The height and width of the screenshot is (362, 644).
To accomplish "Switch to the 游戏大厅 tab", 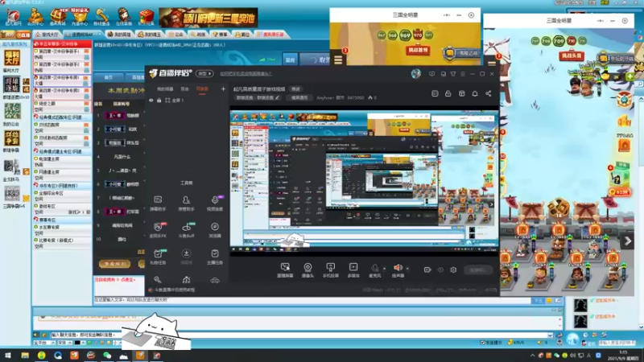I will (47, 35).
